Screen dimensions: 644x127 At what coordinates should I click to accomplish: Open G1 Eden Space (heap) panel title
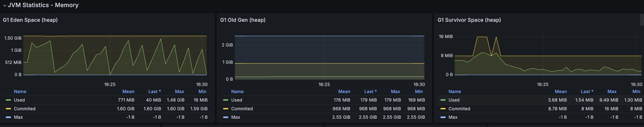tap(30, 20)
